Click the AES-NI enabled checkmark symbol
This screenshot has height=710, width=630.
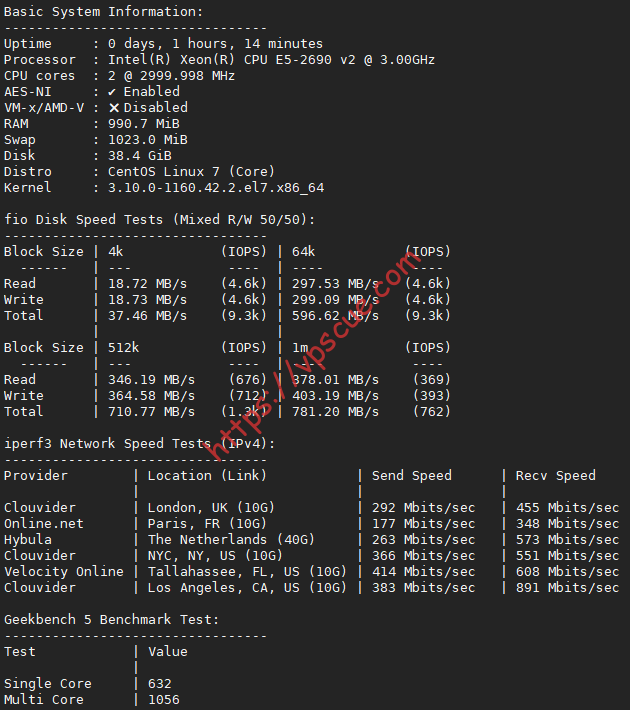[112, 92]
